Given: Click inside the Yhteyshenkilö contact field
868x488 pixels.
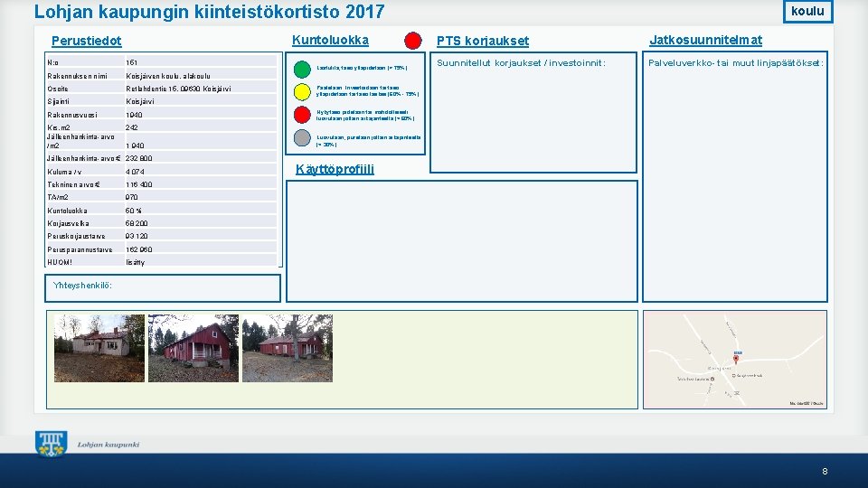Looking at the screenshot, I should (x=163, y=288).
